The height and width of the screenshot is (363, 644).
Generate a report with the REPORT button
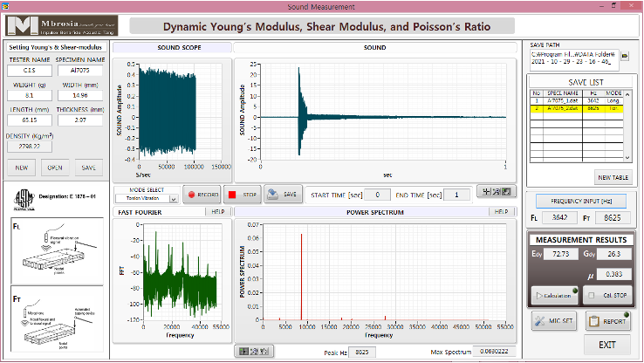[x=606, y=320]
